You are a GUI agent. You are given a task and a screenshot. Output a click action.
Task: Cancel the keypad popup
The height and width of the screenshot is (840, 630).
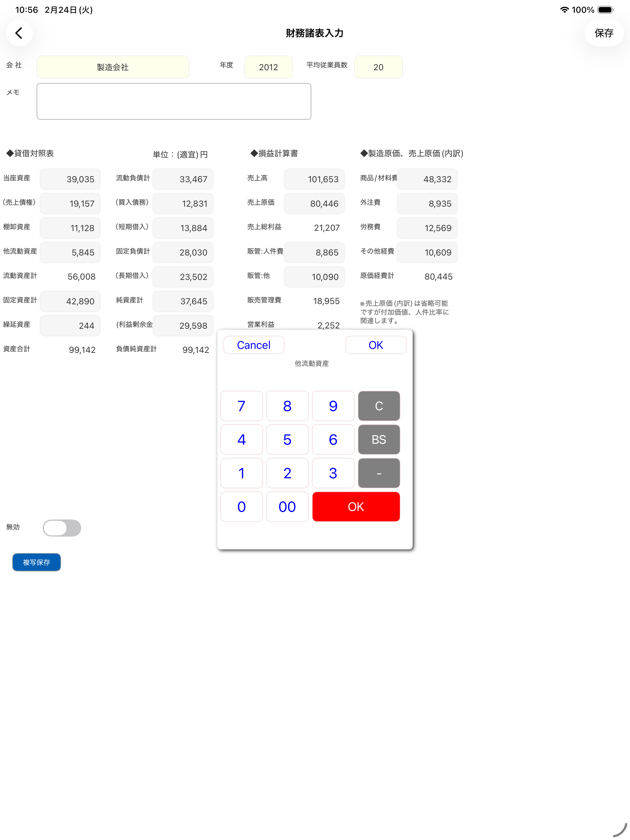coord(254,345)
